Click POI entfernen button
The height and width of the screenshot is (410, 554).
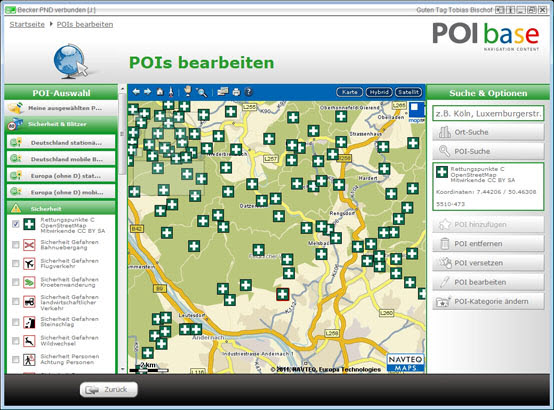(x=488, y=244)
